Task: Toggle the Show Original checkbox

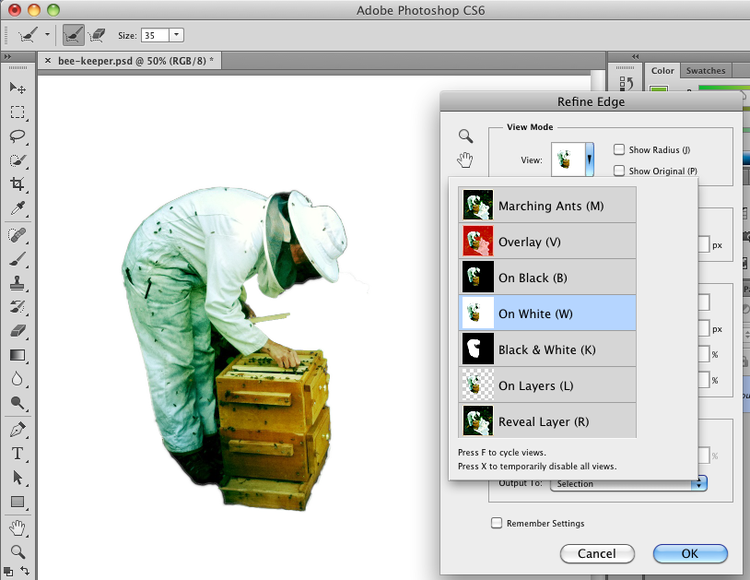Action: [619, 171]
